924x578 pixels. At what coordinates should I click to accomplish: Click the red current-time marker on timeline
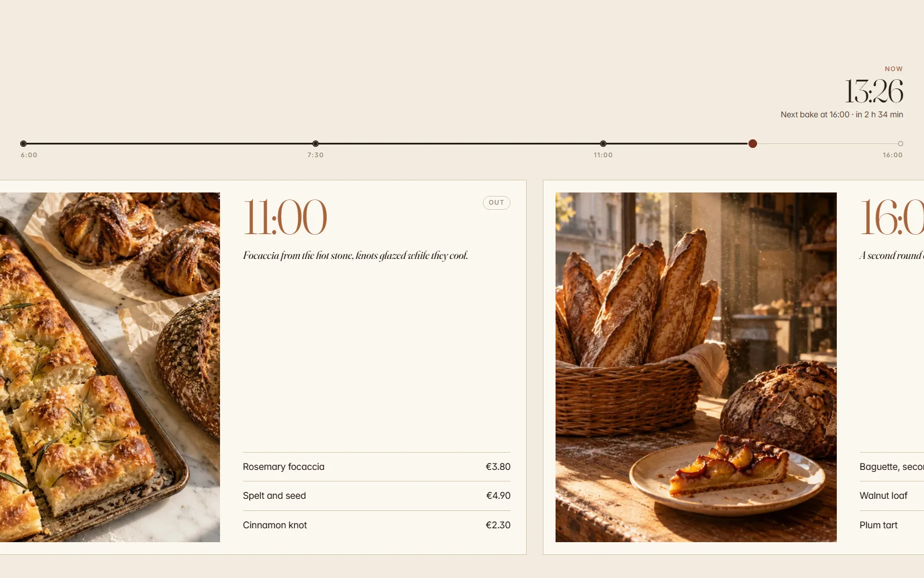pyautogui.click(x=752, y=143)
